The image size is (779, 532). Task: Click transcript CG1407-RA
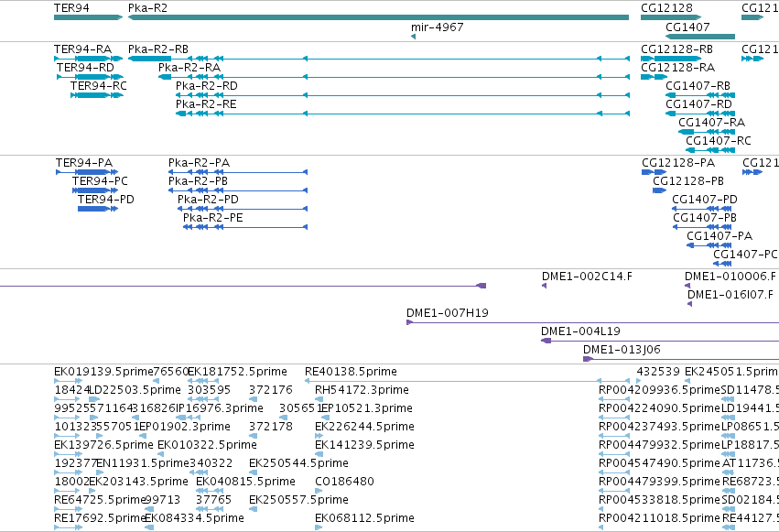click(x=707, y=132)
